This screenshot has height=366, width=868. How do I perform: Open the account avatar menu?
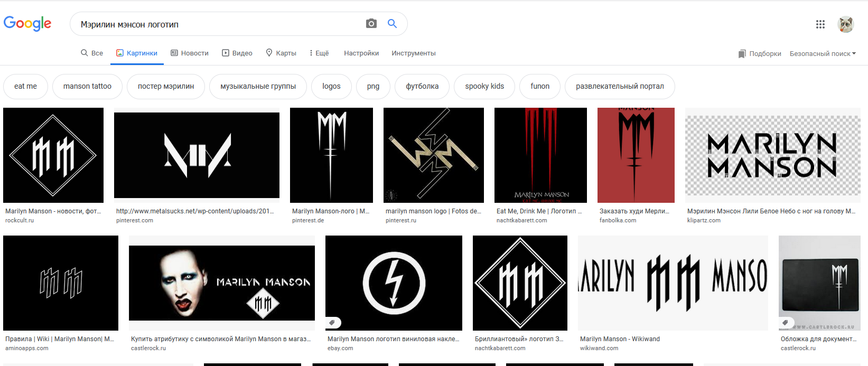[846, 24]
